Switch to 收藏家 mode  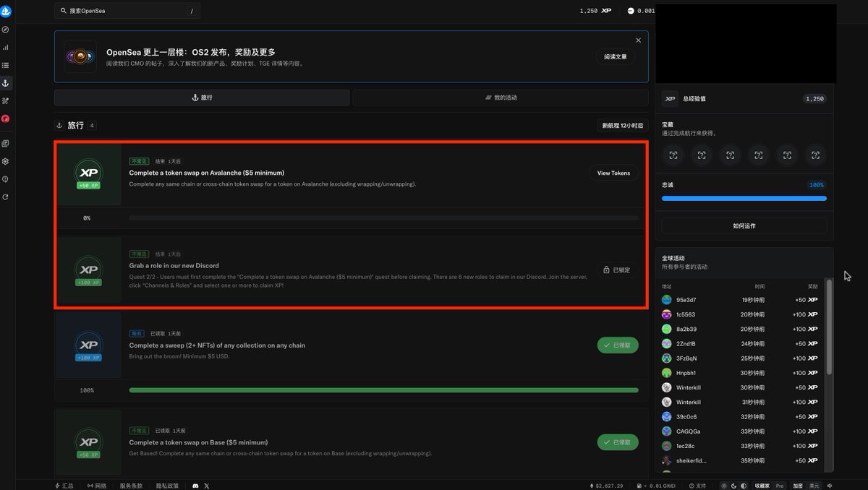[x=762, y=486]
